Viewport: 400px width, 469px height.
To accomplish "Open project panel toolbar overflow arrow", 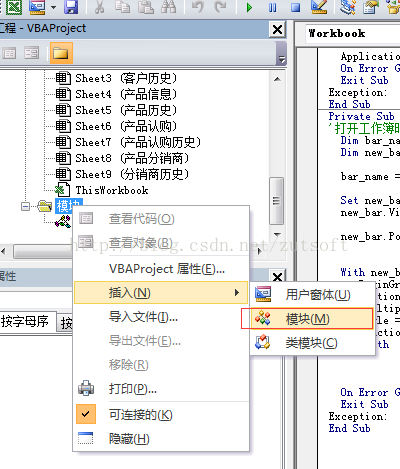I will (282, 59).
